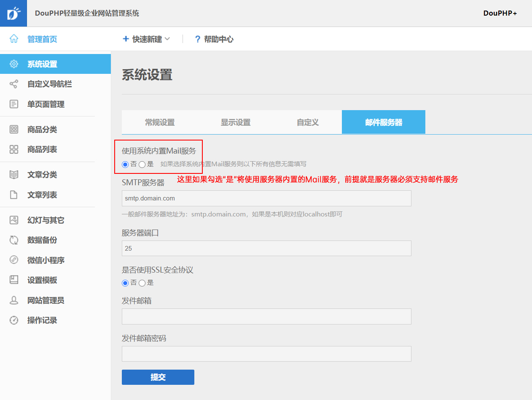Image resolution: width=532 pixels, height=400 pixels.
Task: Click the gear icon for 系统设置
Action: (14, 64)
